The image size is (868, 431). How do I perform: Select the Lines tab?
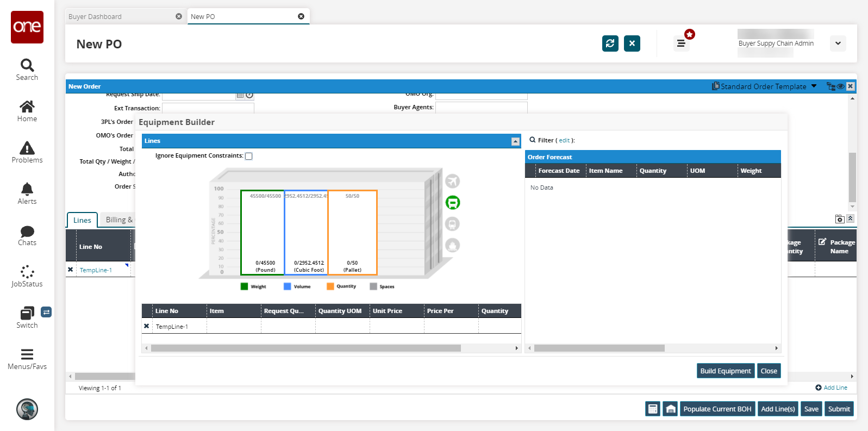click(82, 220)
